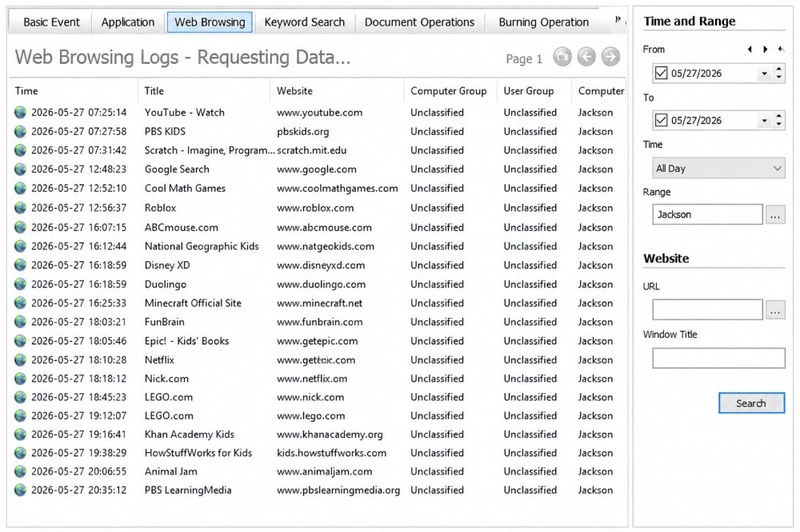Click globe icon of National Geographic Kids row

click(x=20, y=246)
